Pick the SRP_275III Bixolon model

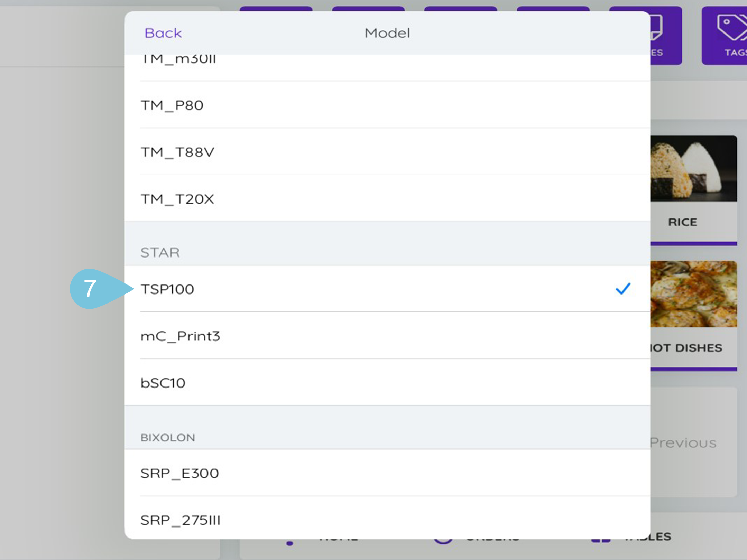click(x=180, y=520)
